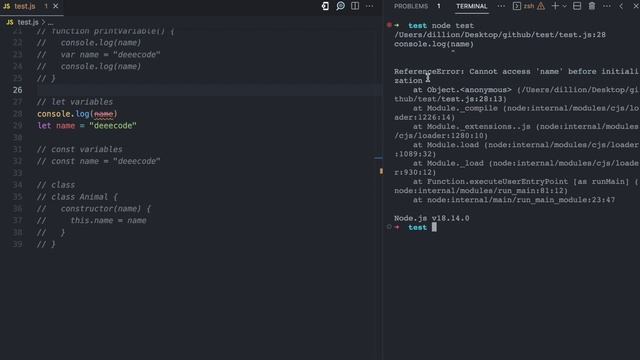This screenshot has height=360, width=640.
Task: Click the Function.executeUserEntryPoint stack line
Action: pos(516,186)
